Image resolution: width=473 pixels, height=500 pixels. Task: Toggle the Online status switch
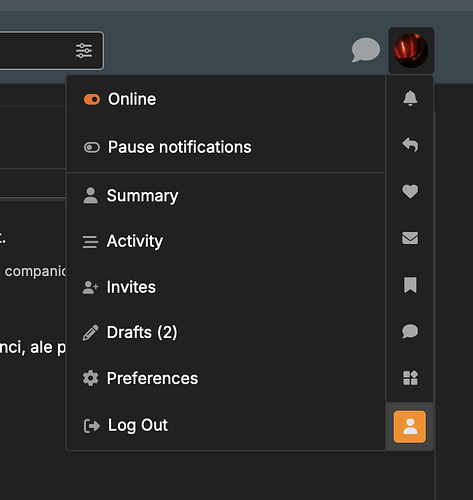pos(92,99)
